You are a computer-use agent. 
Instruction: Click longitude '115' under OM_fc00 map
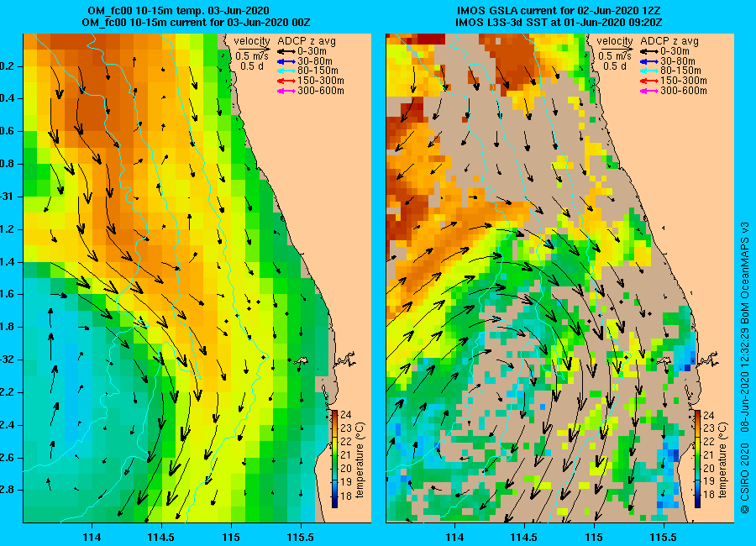tap(231, 538)
